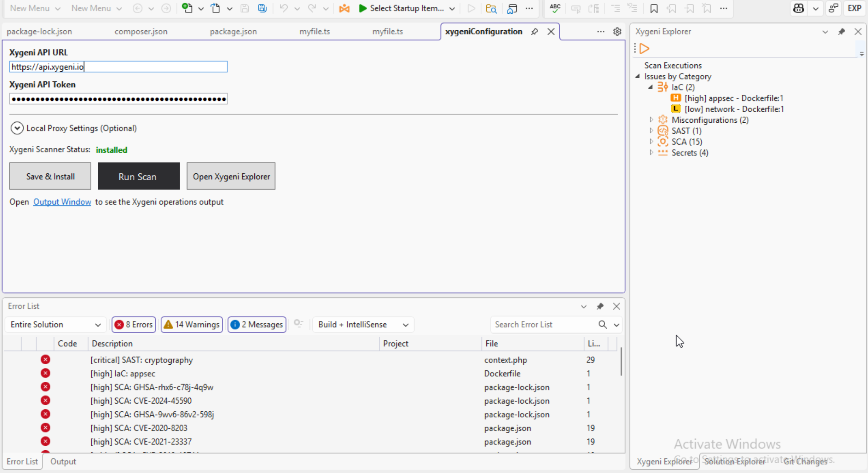The height and width of the screenshot is (473, 868).
Task: Expand the SCA (15) tree node
Action: pyautogui.click(x=651, y=142)
